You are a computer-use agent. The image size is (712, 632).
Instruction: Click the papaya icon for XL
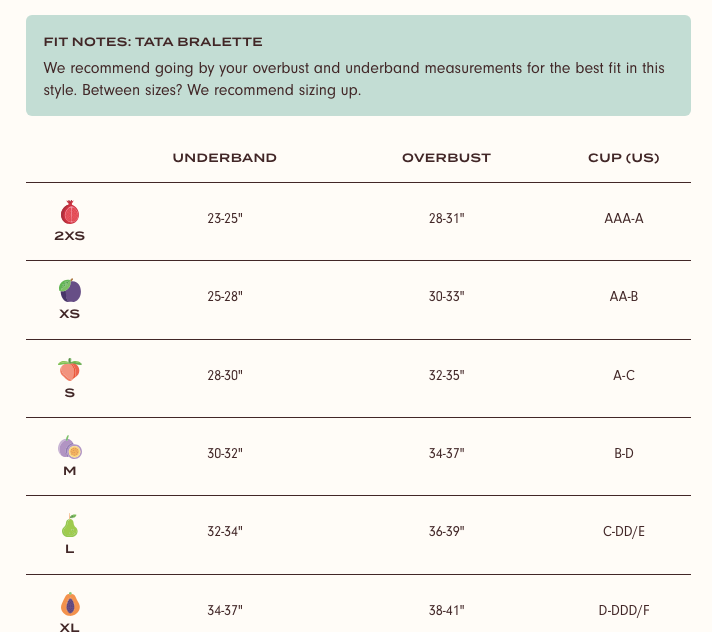coord(70,604)
